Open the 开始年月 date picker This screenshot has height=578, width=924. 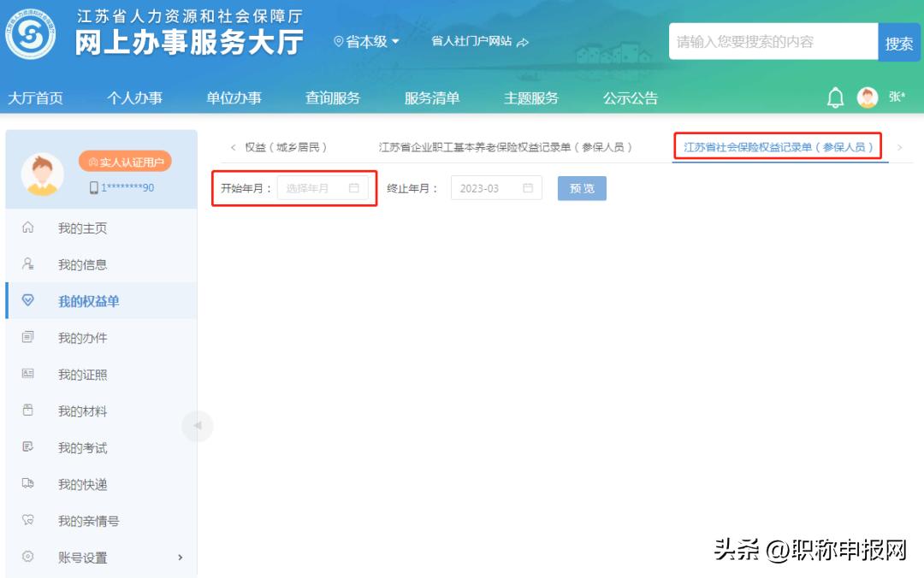point(322,188)
